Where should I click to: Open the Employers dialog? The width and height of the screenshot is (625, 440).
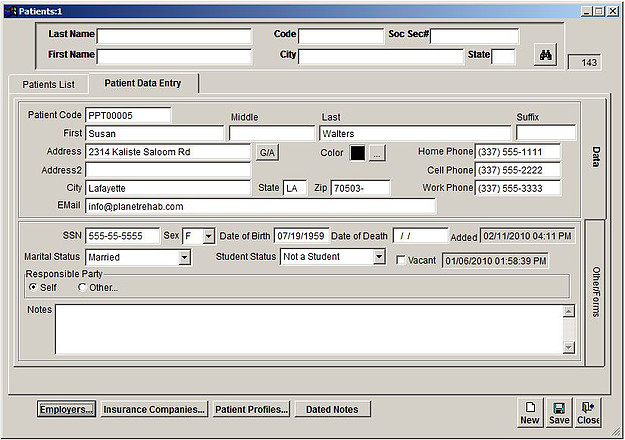coord(66,409)
